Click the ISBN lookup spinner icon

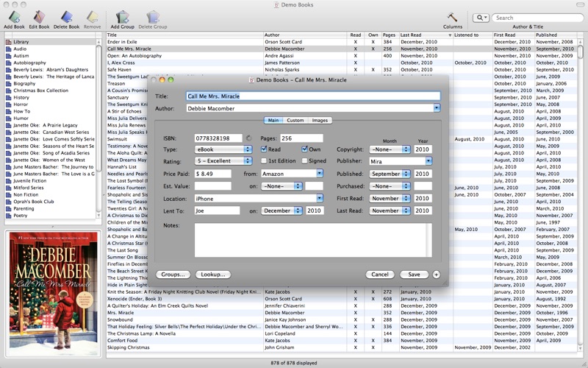(248, 138)
